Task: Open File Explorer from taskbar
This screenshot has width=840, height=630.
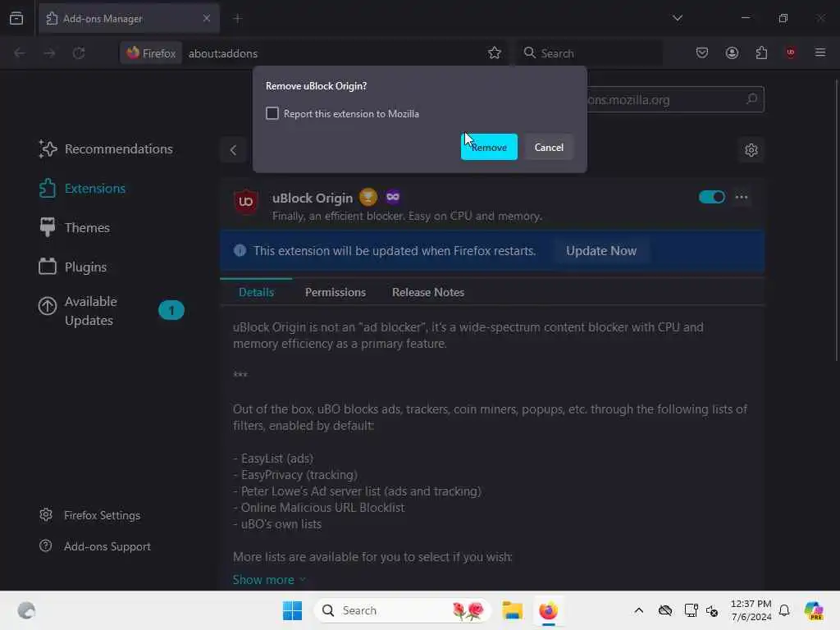Action: point(512,610)
